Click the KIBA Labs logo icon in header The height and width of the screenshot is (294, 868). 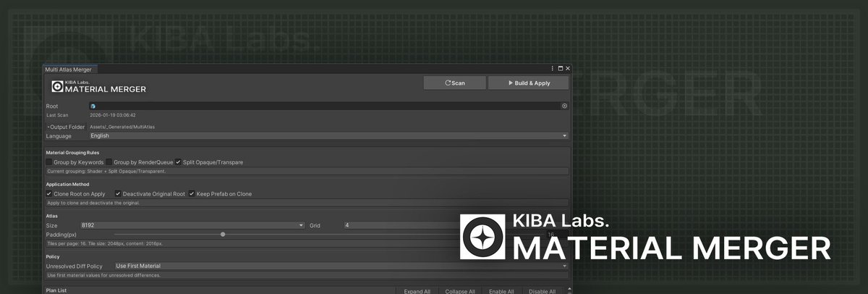58,87
